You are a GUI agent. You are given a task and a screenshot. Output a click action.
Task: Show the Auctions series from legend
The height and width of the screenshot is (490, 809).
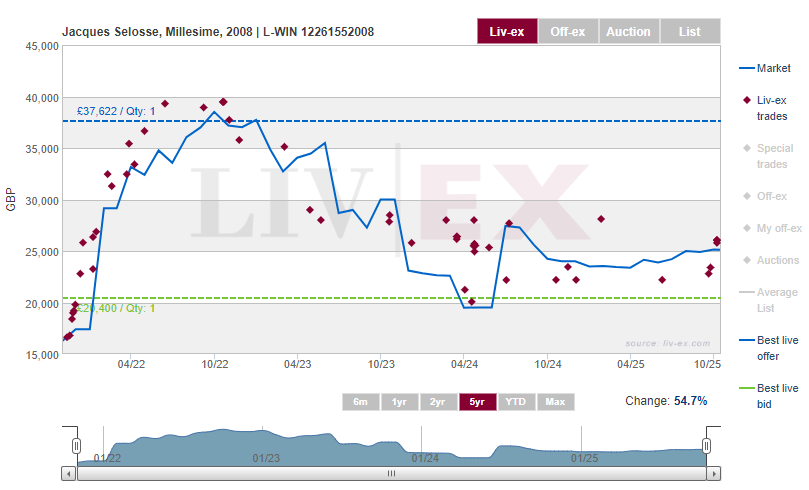click(x=779, y=260)
